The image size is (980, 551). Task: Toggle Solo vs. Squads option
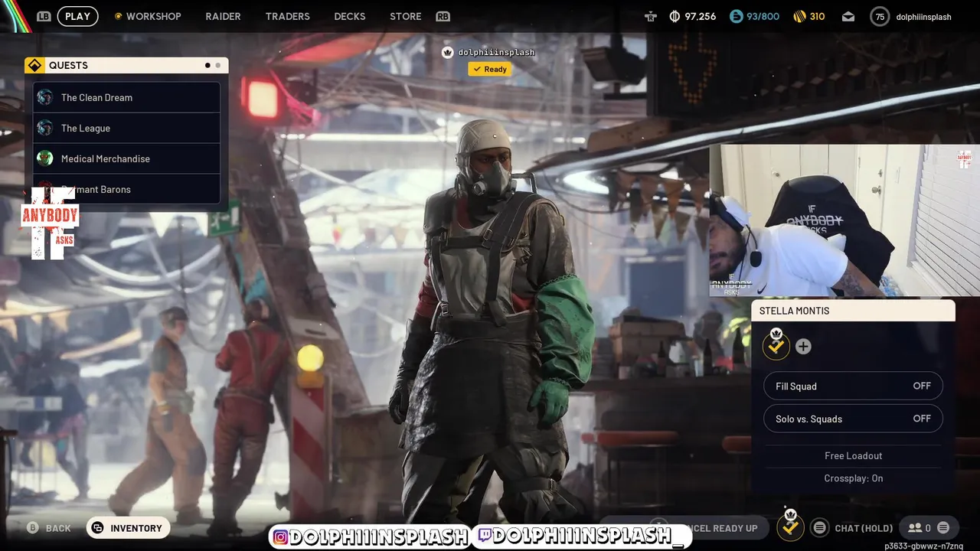click(853, 419)
